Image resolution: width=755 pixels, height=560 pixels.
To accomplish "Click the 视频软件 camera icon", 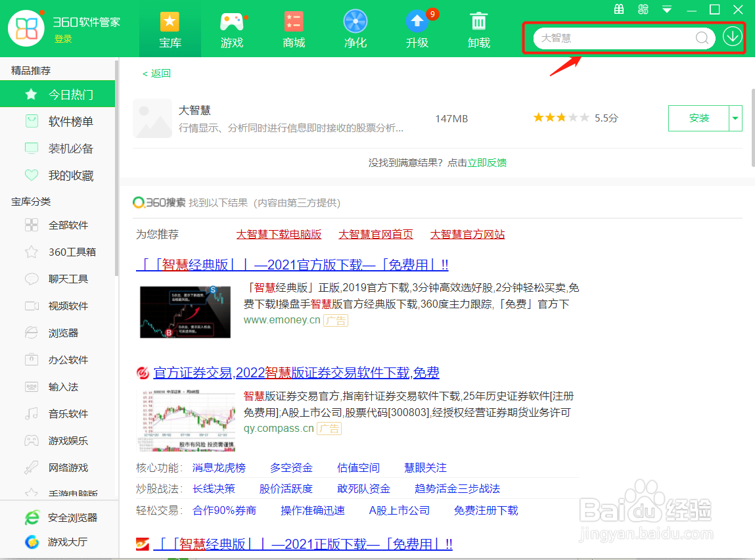I will click(x=32, y=306).
